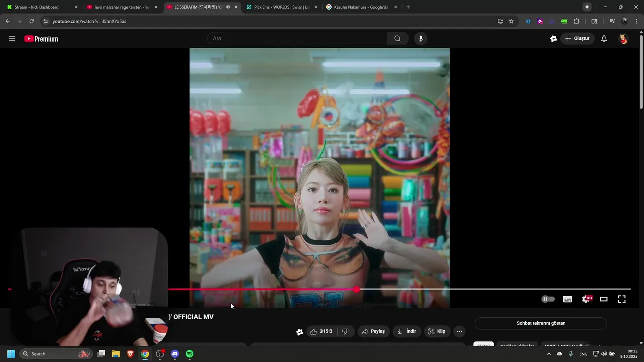This screenshot has height=362, width=644.
Task: Open Spotify from taskbar
Action: pyautogui.click(x=189, y=354)
